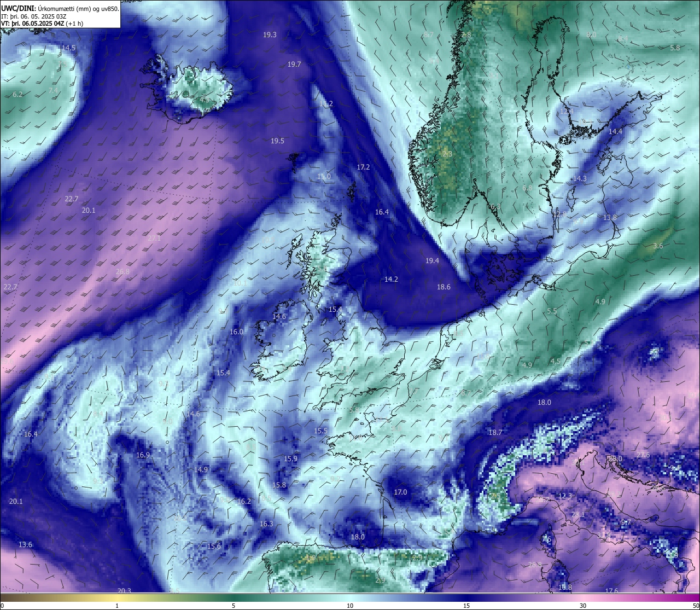Click the 15.6 map value
The width and height of the screenshot is (700, 610).
pos(214,547)
